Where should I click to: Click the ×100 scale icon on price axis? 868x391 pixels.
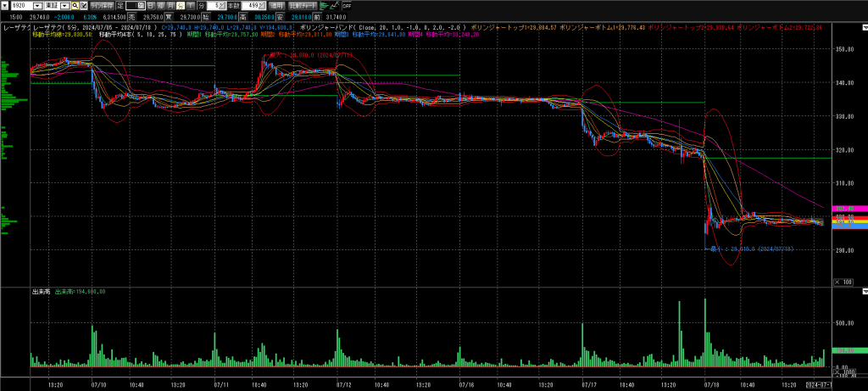(843, 282)
